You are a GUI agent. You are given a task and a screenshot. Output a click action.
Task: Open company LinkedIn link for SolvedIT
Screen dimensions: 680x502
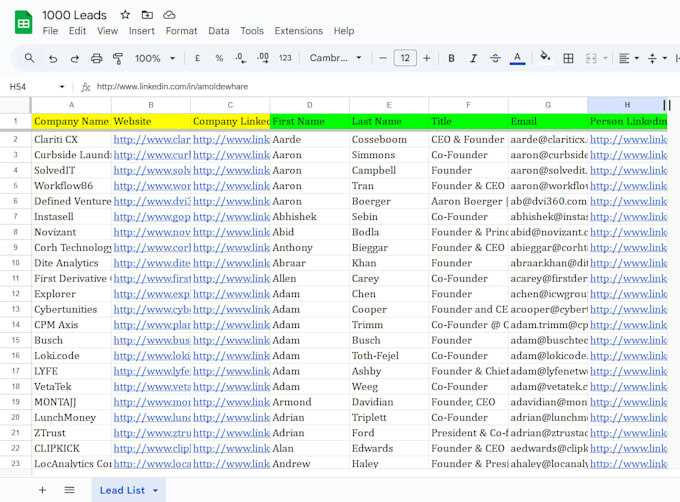(232, 170)
